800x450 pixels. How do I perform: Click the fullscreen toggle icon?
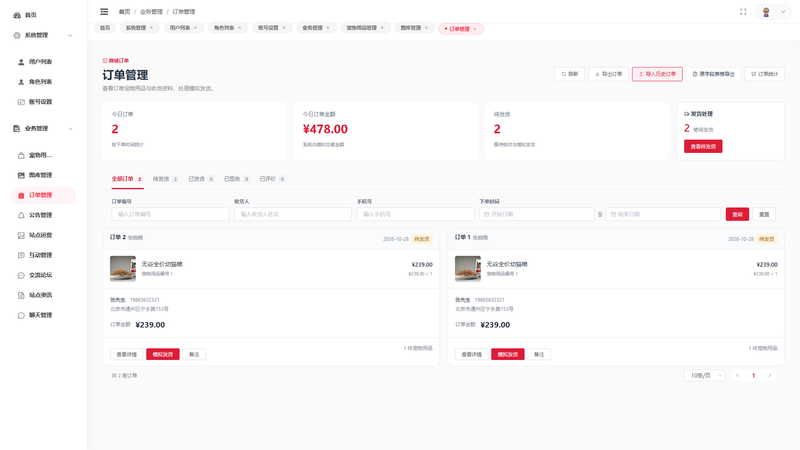tap(743, 12)
